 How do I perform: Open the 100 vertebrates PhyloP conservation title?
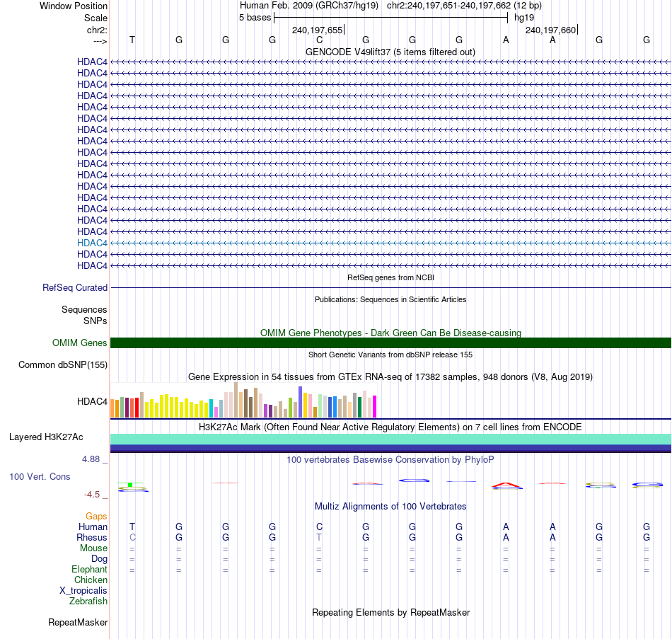click(x=390, y=460)
